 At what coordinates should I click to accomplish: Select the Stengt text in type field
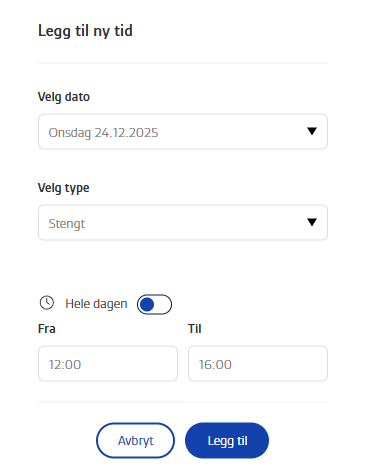[67, 224]
